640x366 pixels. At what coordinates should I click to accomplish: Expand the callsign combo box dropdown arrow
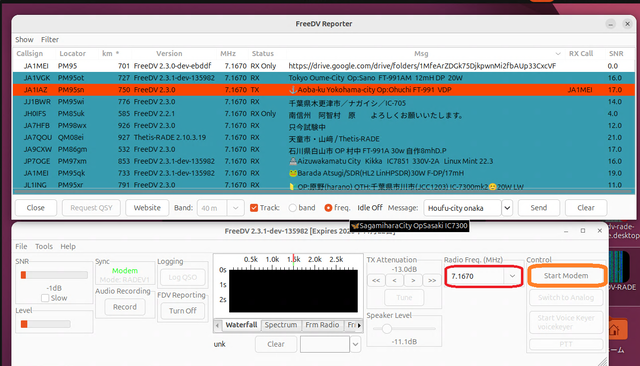(356, 344)
